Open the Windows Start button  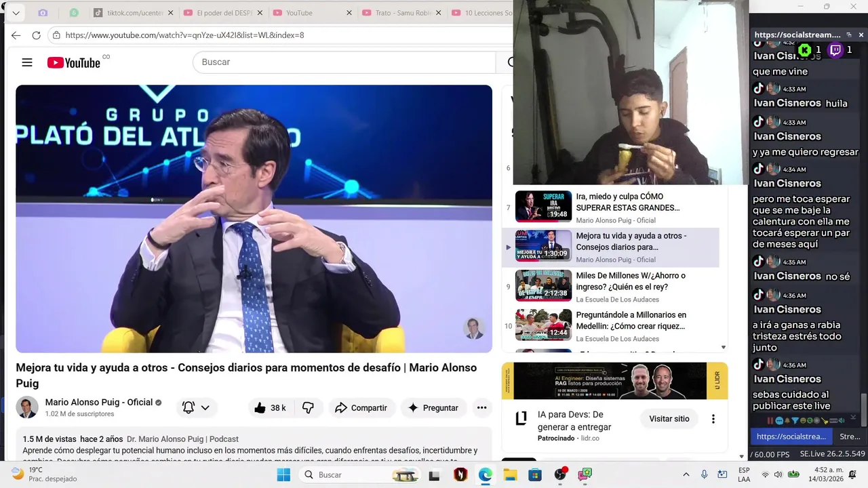pos(283,474)
